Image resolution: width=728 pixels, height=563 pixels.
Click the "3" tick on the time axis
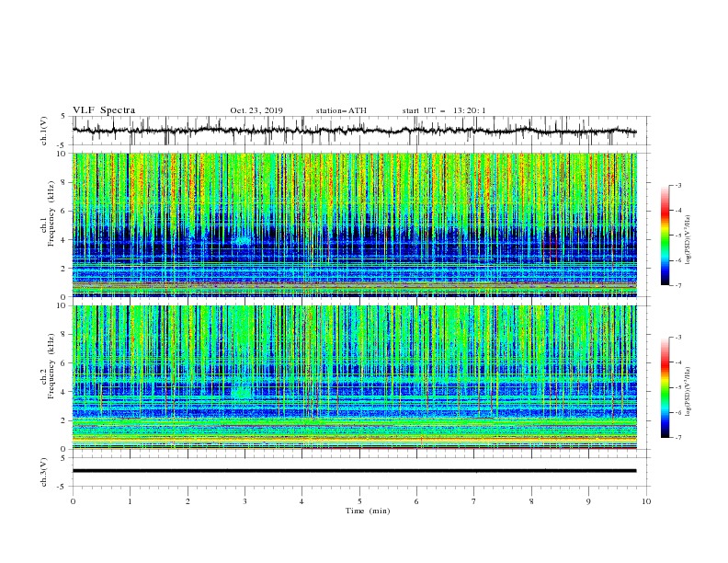point(245,501)
